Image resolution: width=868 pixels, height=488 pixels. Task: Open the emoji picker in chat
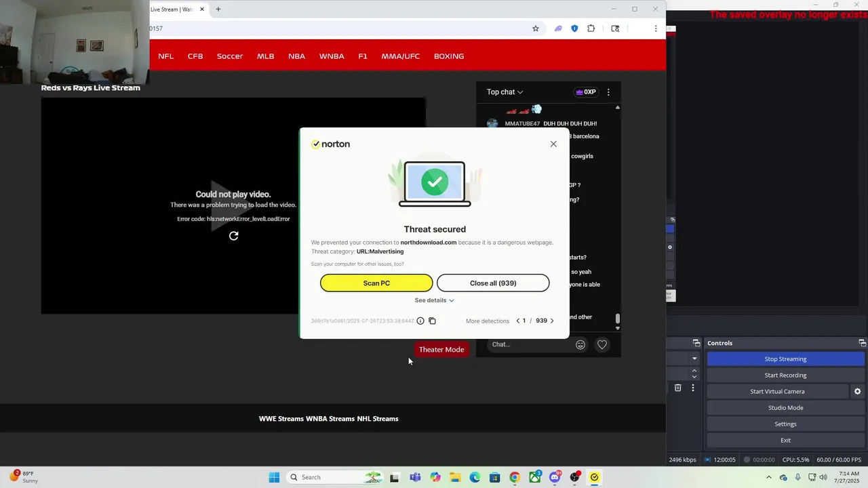click(580, 345)
